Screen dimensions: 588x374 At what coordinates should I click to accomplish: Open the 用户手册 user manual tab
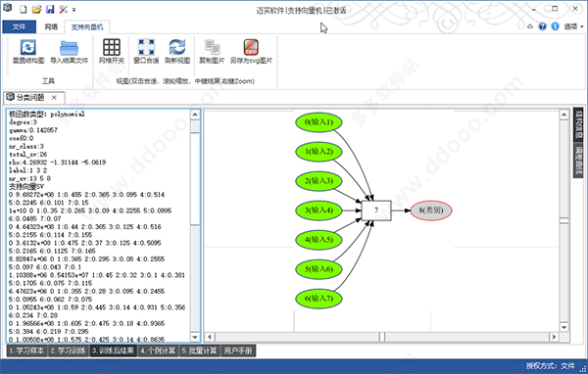click(x=238, y=351)
